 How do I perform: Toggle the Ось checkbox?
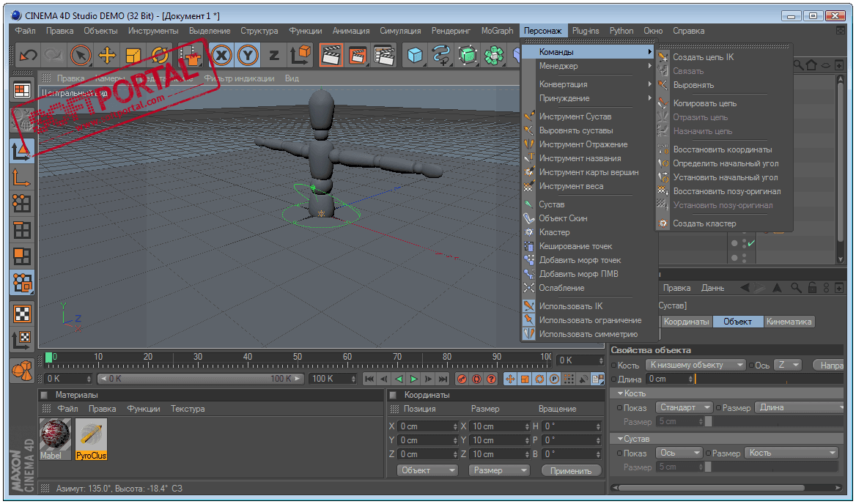[751, 366]
